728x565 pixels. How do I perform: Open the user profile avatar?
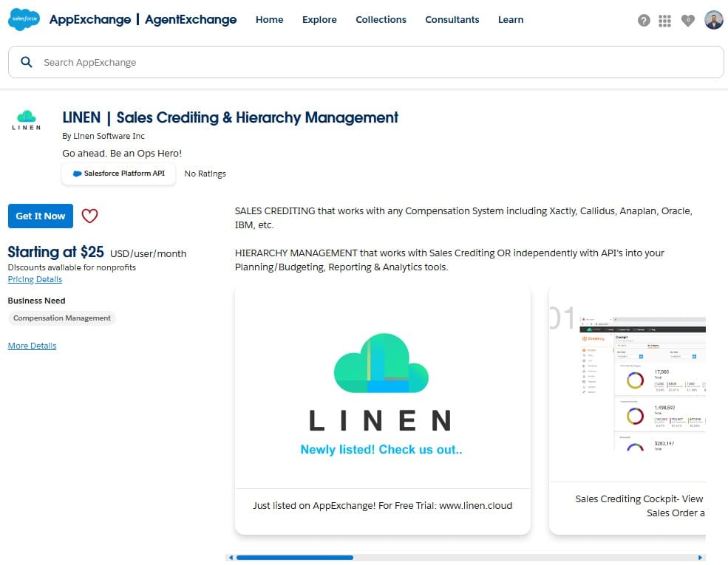click(714, 20)
